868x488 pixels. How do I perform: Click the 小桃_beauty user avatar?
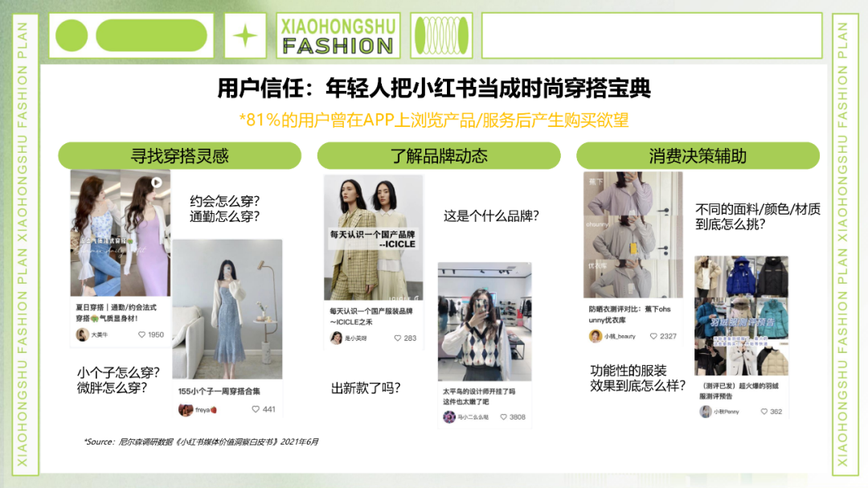point(595,336)
